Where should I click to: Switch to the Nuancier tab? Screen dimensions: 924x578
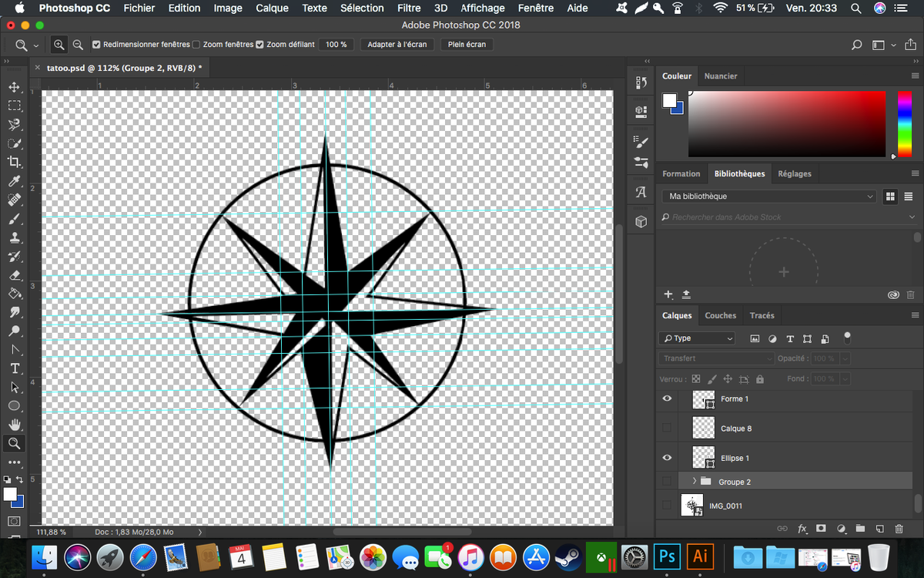pyautogui.click(x=721, y=76)
